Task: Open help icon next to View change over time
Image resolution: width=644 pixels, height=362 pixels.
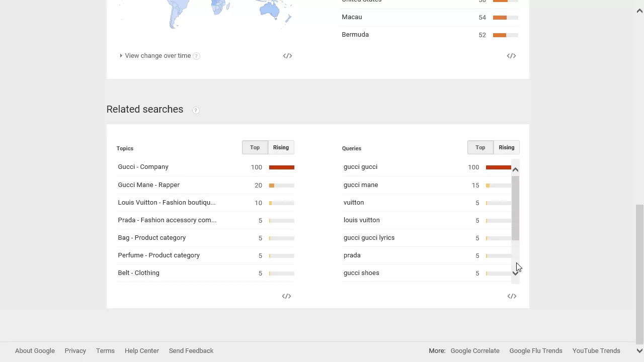Action: coord(196,56)
